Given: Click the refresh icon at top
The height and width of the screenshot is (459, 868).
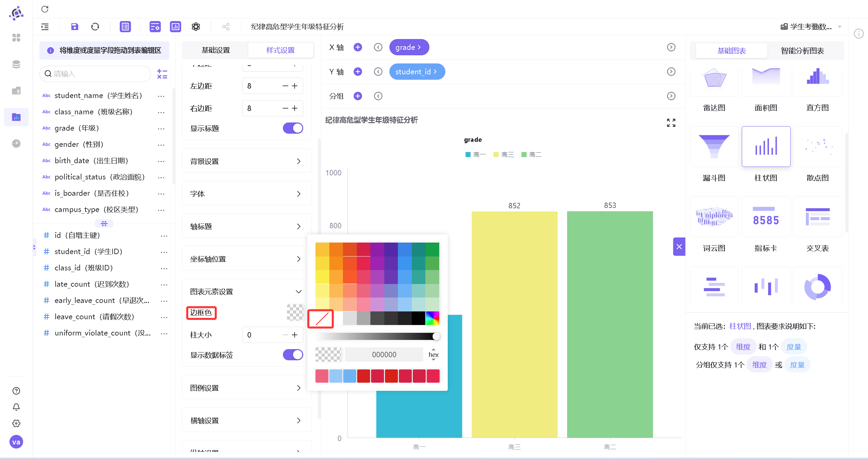Looking at the screenshot, I should point(45,9).
